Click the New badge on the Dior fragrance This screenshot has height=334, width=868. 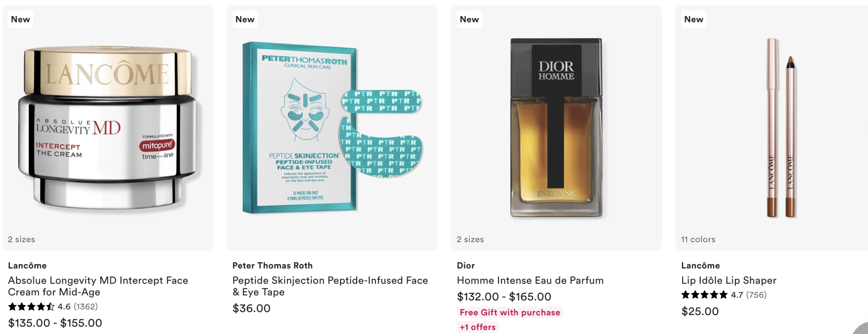(469, 19)
